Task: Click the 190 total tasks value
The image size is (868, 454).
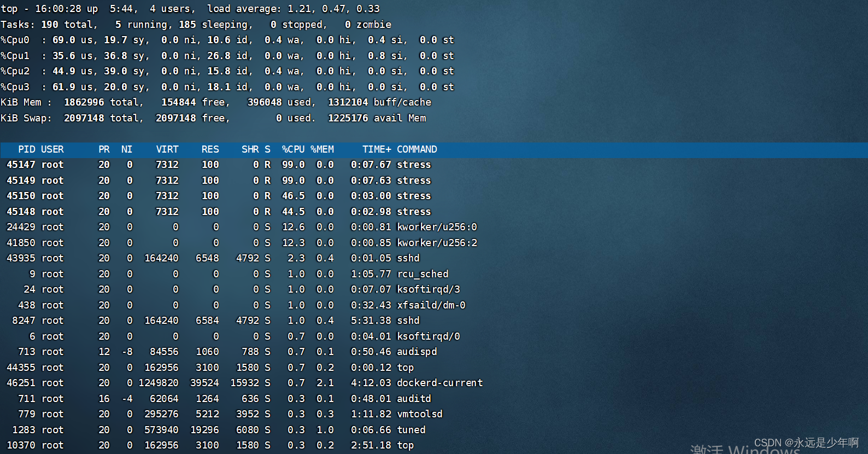Action: [x=50, y=25]
